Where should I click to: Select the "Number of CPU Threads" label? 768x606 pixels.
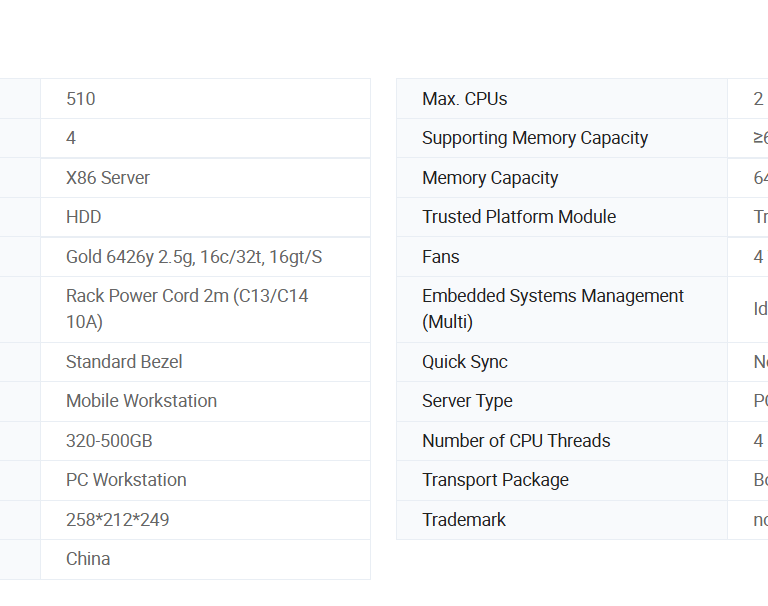(516, 441)
